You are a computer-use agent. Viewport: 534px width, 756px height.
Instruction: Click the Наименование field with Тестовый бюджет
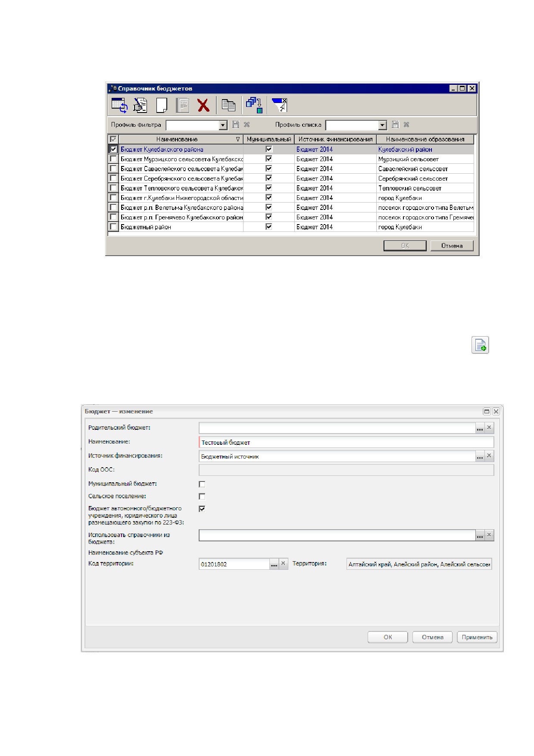click(x=347, y=442)
